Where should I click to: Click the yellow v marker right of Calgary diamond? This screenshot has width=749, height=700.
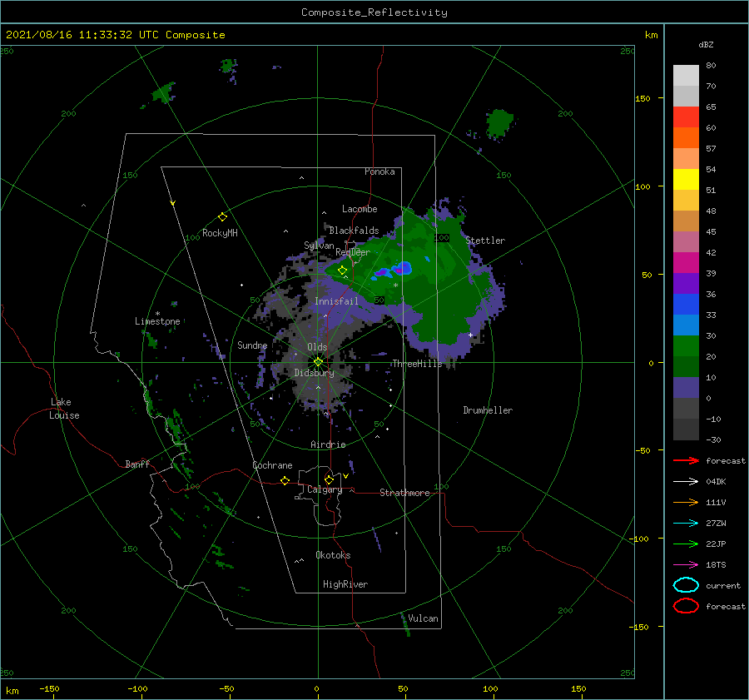345,476
